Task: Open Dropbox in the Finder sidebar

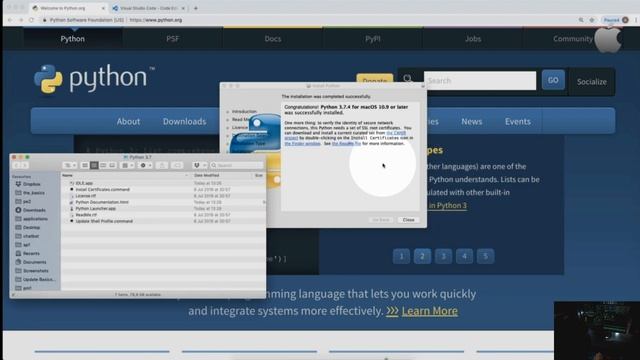Action: (x=31, y=184)
